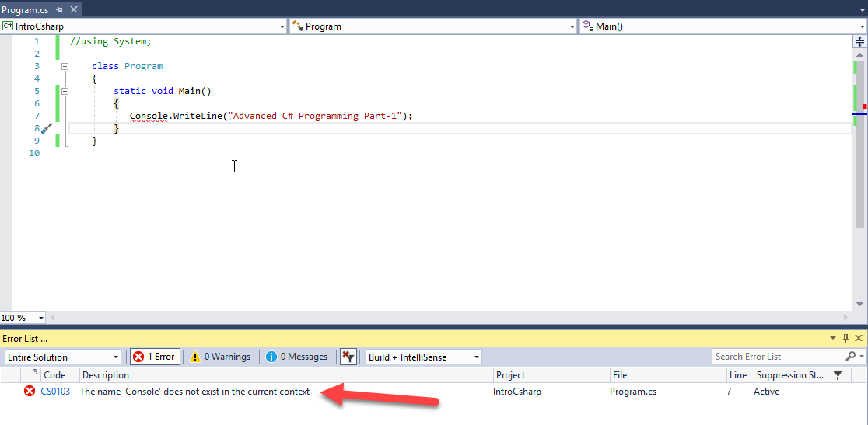Close the Program.cs tab
Screen dimensions: 868x425
pos(72,11)
